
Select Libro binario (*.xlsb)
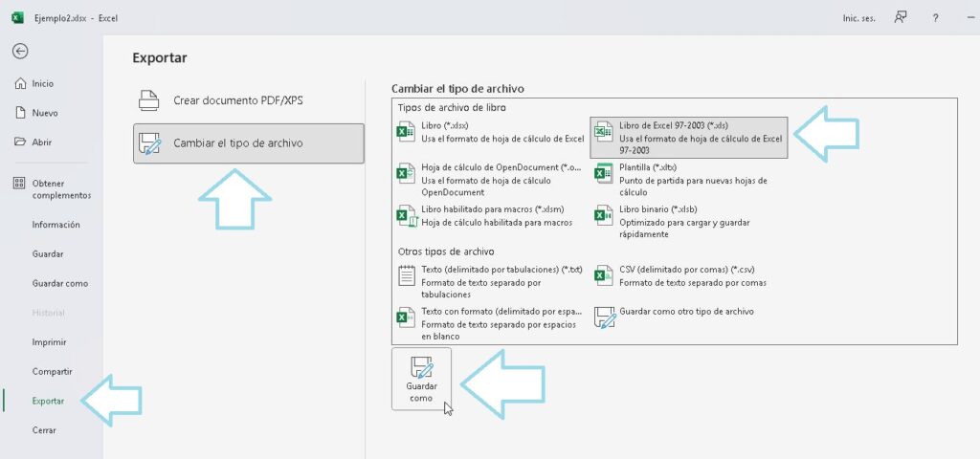pyautogui.click(x=689, y=222)
